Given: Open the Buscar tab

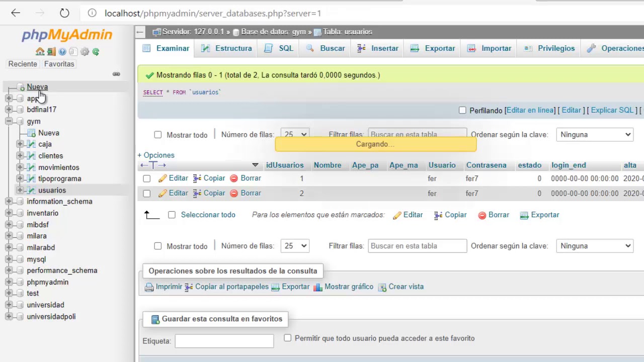Looking at the screenshot, I should coord(326,48).
